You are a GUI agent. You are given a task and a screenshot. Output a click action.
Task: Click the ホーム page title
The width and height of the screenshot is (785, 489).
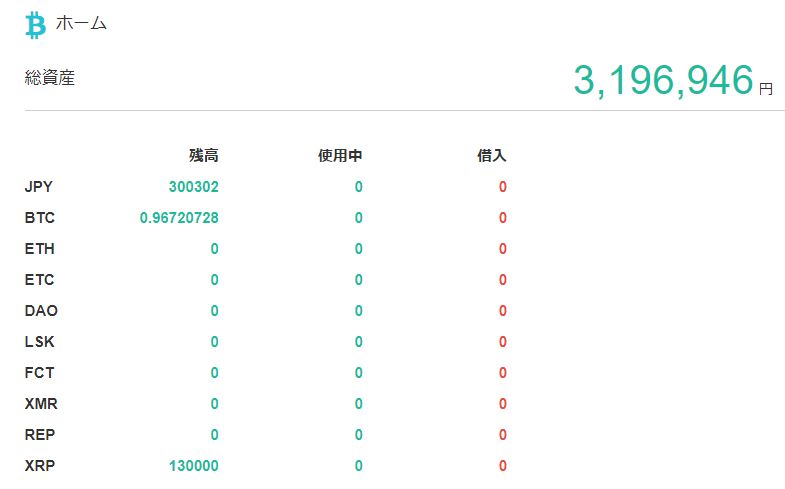(x=81, y=24)
